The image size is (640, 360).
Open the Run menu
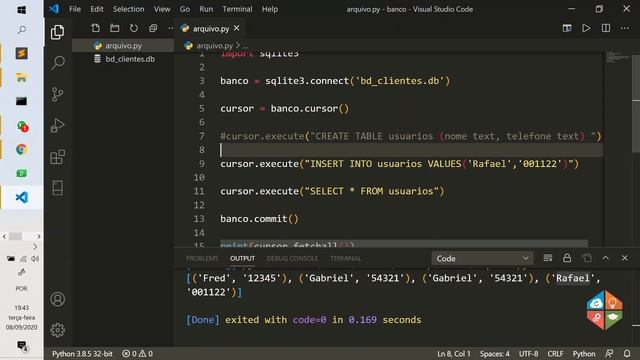click(x=206, y=9)
